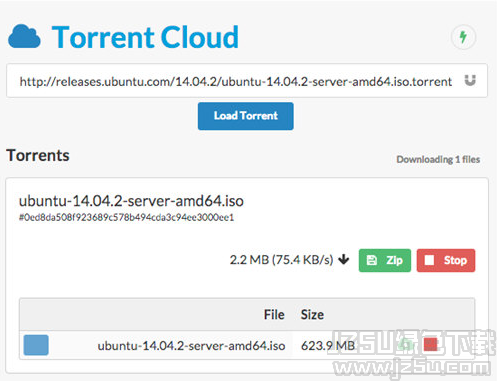The image size is (497, 381).
Task: Click the Torrent Cloud title
Action: point(145,37)
